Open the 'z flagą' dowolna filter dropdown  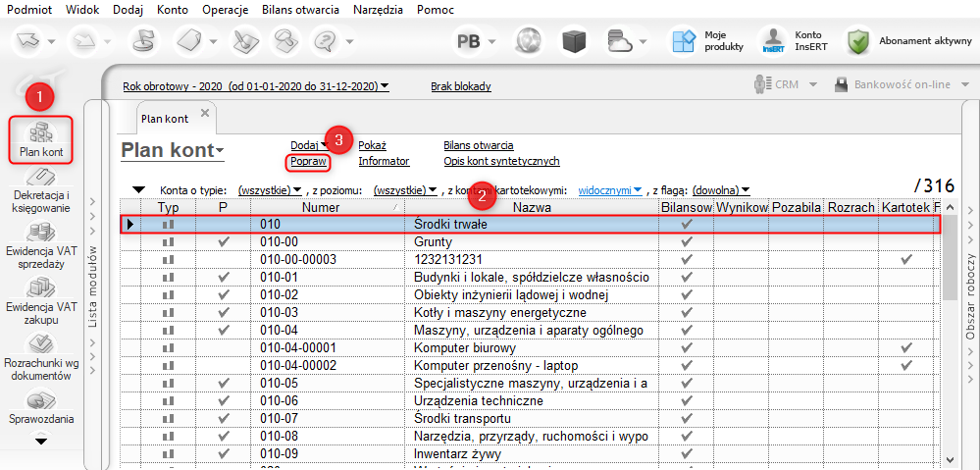click(x=721, y=189)
